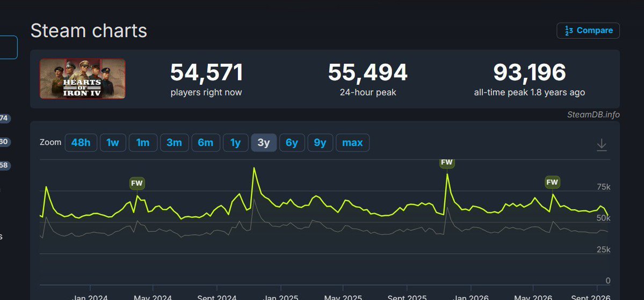Open the Hearts of Iron IV thumbnail
Screen dimensions: 644x300
83,78
